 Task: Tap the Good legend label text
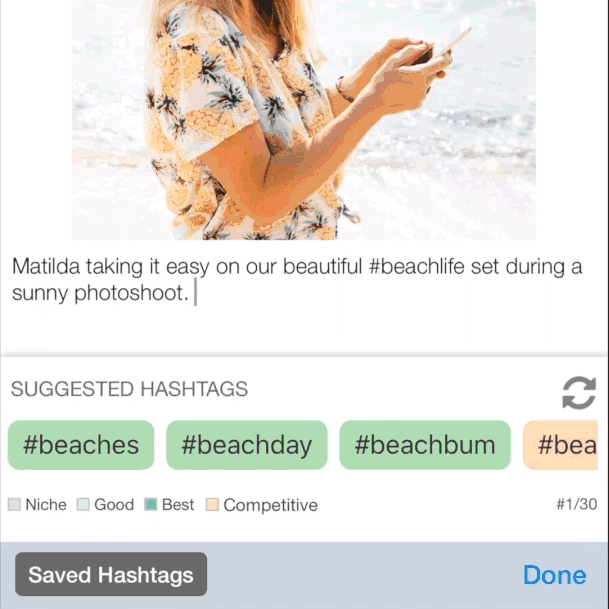(114, 505)
